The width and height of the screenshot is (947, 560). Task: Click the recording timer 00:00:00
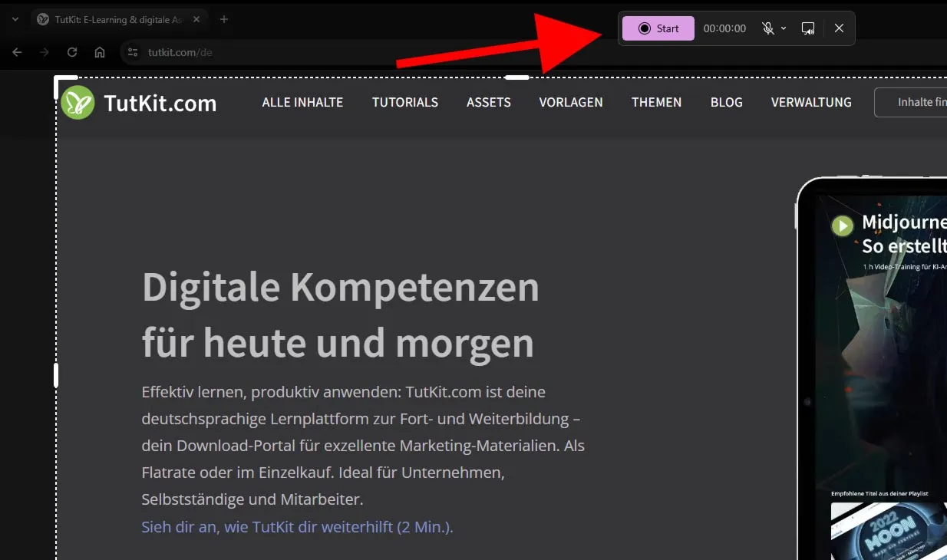tap(724, 28)
